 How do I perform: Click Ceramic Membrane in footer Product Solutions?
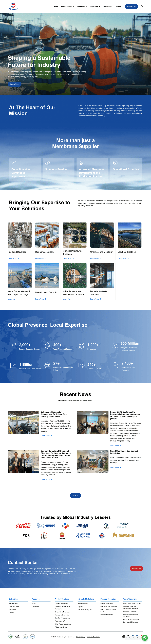[61, 603]
